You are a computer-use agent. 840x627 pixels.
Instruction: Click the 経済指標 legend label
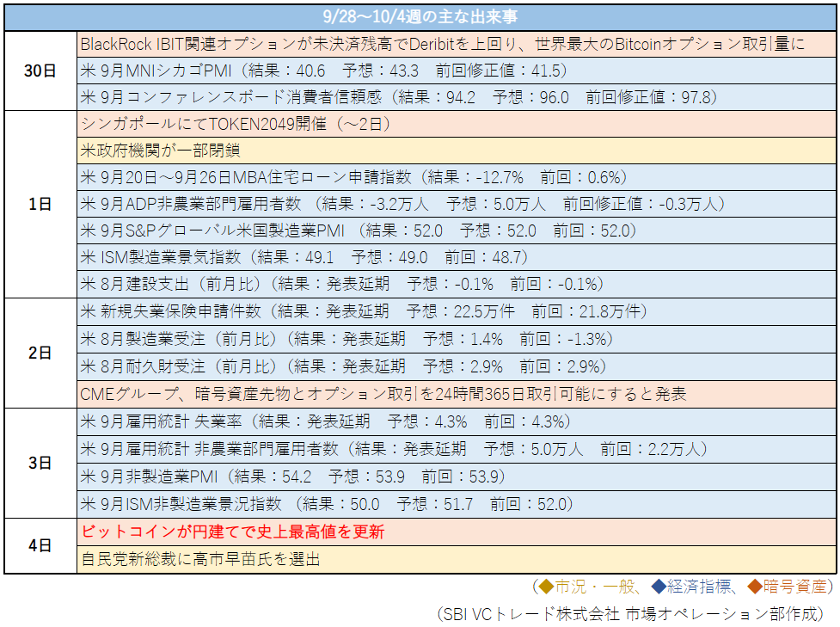(699, 587)
